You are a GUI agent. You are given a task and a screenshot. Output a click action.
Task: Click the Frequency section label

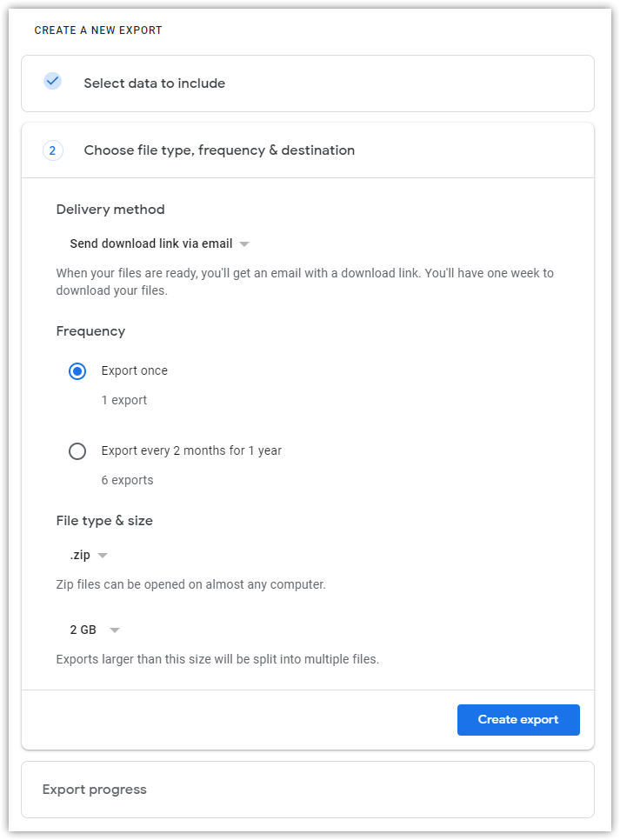point(90,330)
